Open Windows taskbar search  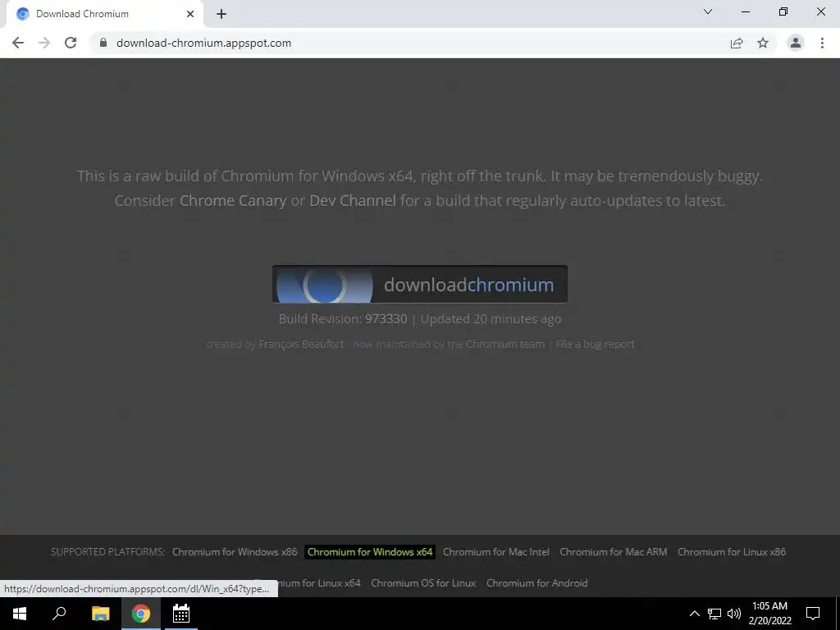(59, 614)
